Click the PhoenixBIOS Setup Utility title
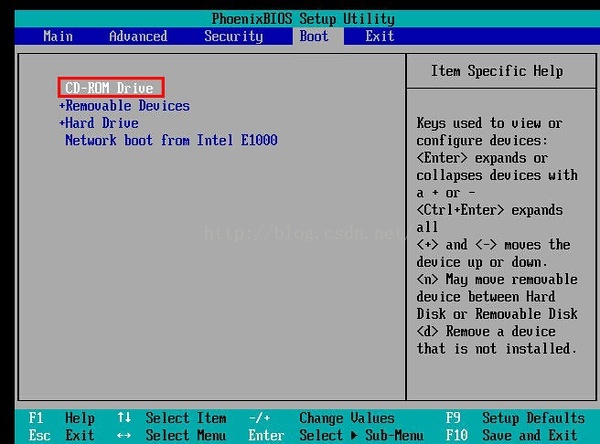Screen dimensions: 600x444 [x=303, y=19]
